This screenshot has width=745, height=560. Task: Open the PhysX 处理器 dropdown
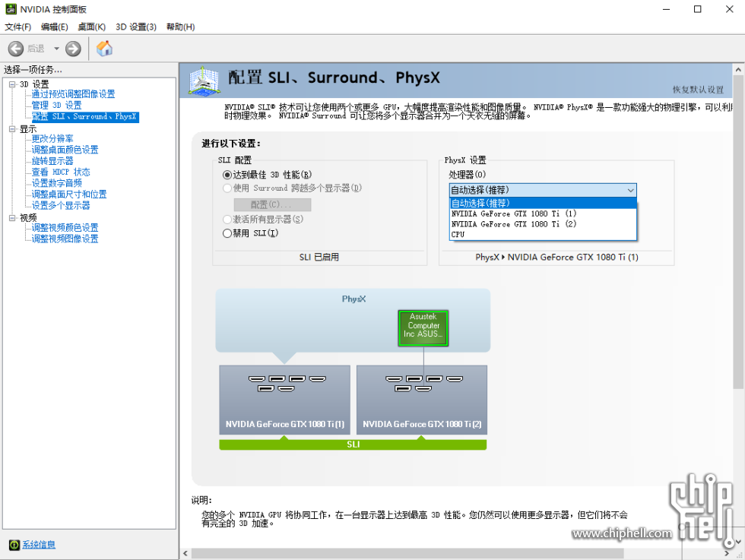543,191
